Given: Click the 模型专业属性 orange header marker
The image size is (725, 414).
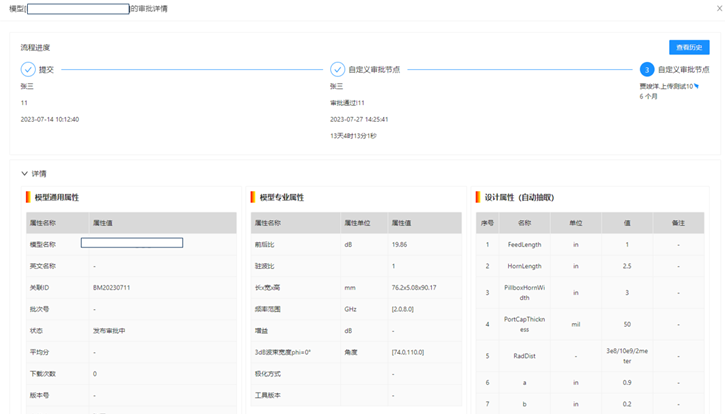Looking at the screenshot, I should (254, 197).
